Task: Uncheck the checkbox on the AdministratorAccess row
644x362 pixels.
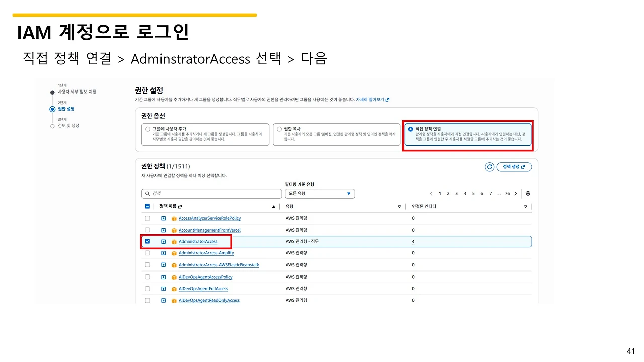Action: point(147,241)
